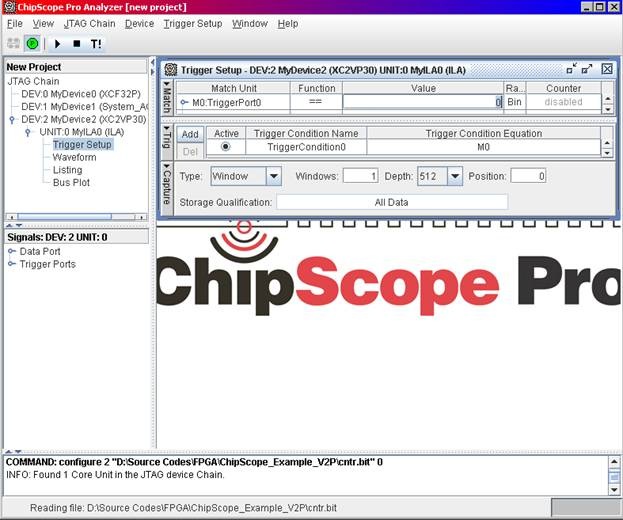Trigger immediately with the T! icon

[96, 44]
